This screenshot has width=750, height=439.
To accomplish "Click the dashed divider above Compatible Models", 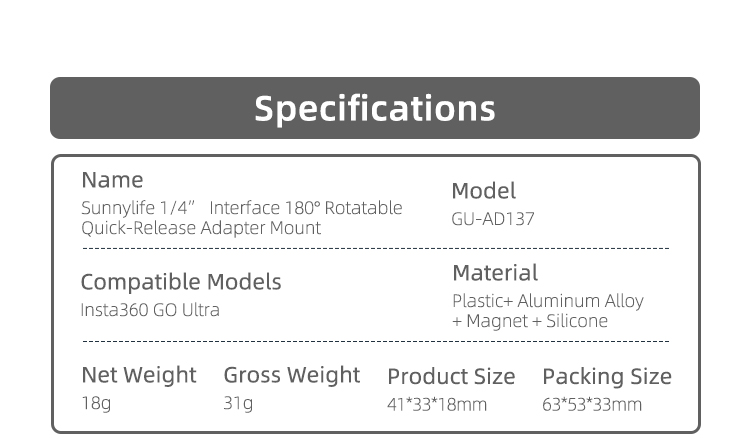I will pos(375,248).
